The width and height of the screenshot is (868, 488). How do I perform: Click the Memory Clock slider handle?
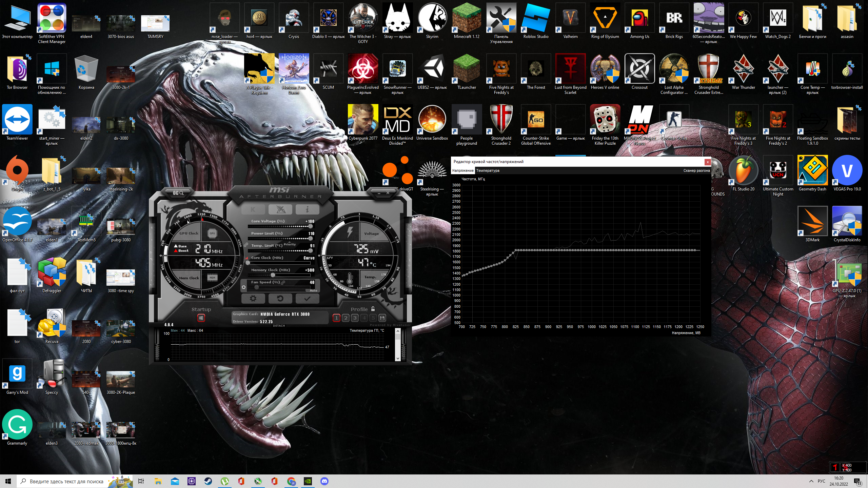tap(273, 275)
